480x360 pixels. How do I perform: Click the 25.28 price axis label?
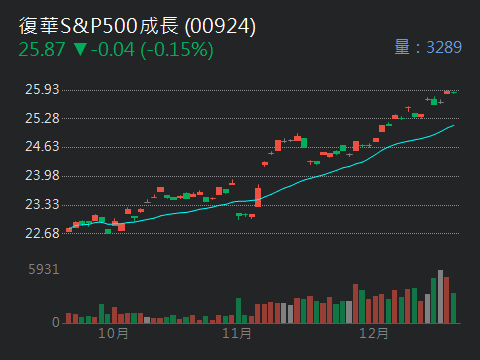click(42, 118)
